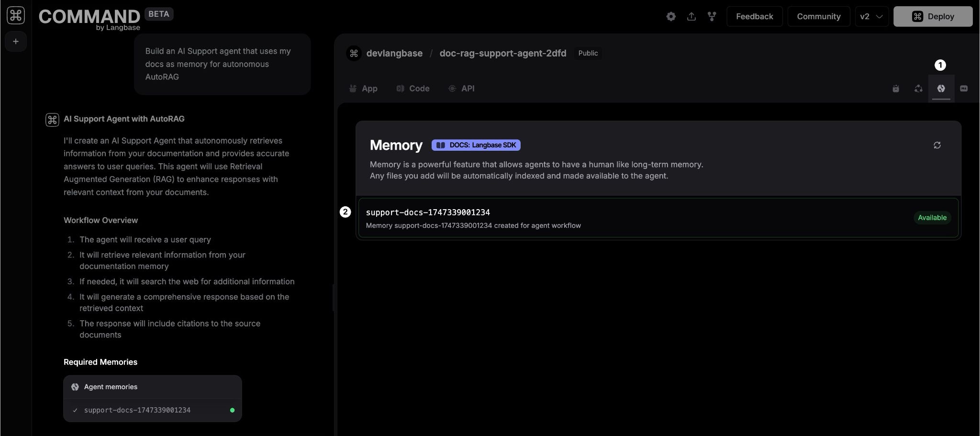This screenshot has height=436, width=980.
Task: Click 'The agent will receive a user query'
Action: [145, 240]
